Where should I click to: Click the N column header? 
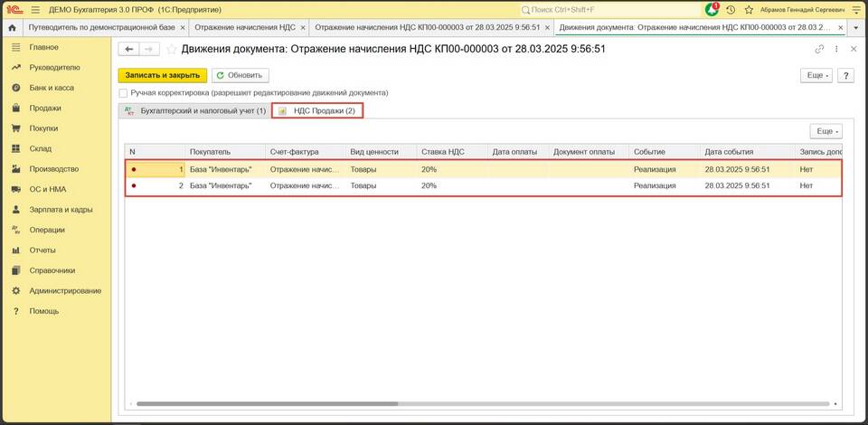pyautogui.click(x=155, y=152)
